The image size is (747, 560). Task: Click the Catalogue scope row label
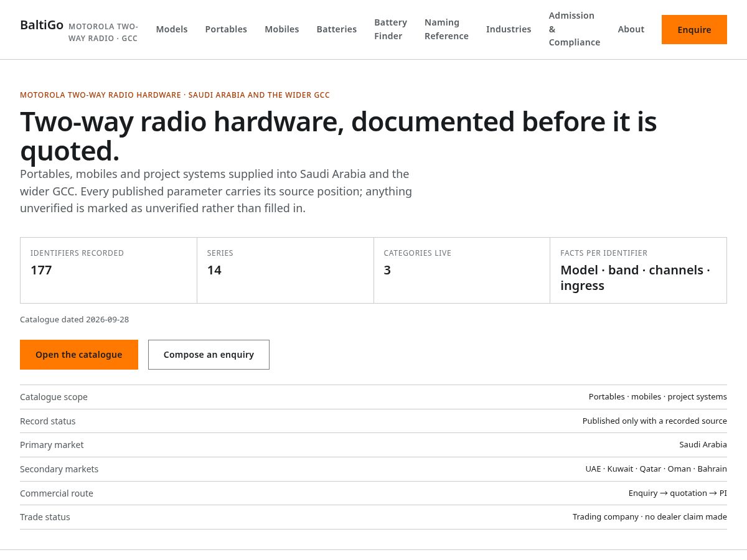[x=54, y=397]
